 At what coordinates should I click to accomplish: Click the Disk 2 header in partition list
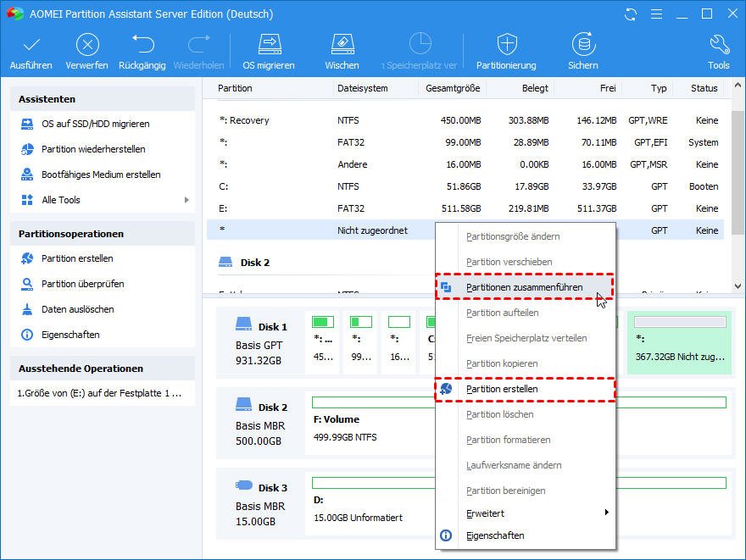tap(255, 263)
